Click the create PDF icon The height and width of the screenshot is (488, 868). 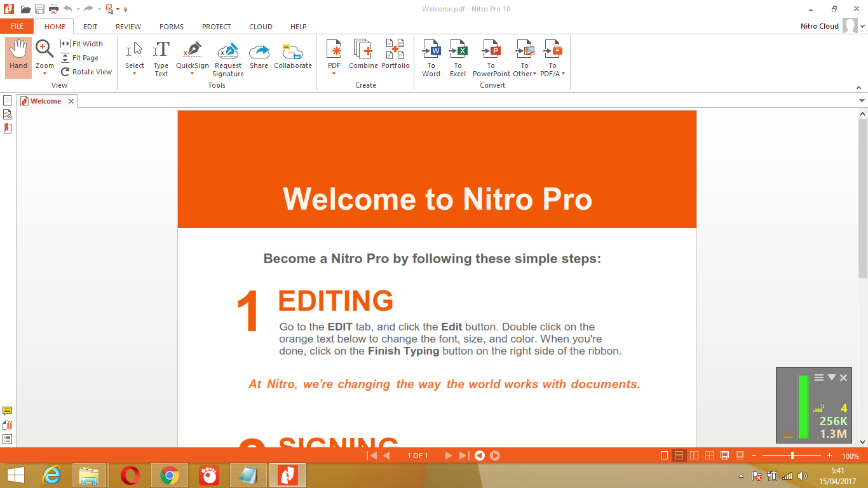tap(334, 50)
